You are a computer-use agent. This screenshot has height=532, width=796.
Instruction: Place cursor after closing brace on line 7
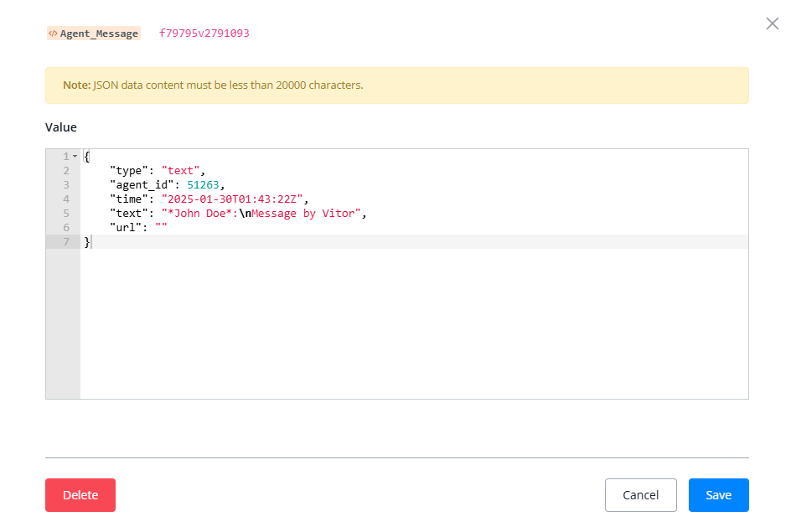tap(91, 242)
